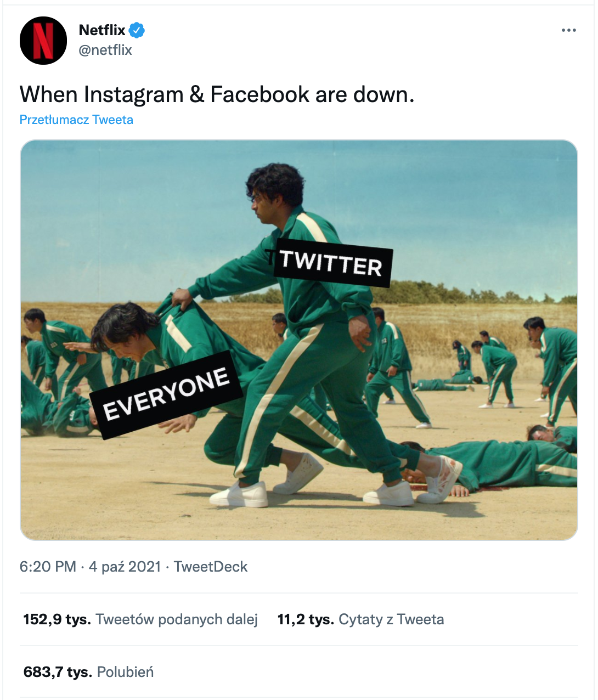This screenshot has height=700, width=598.
Task: Open the Netflix display name link
Action: click(102, 30)
